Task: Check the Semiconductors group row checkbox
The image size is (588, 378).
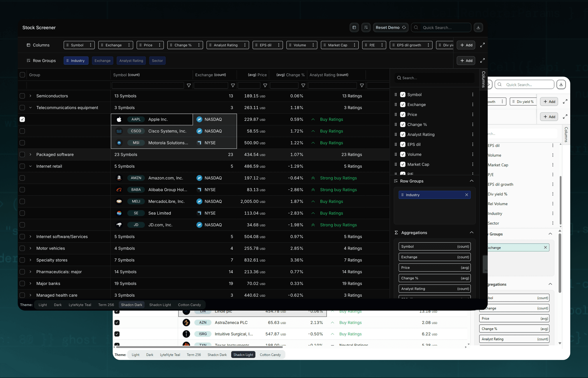Action: click(x=22, y=96)
